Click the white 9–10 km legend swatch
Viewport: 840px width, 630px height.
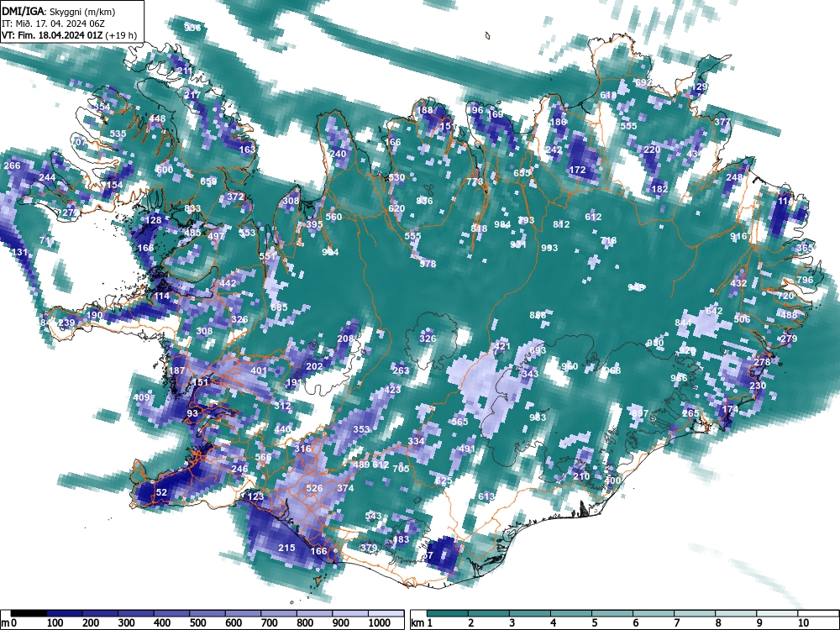pyautogui.click(x=777, y=613)
